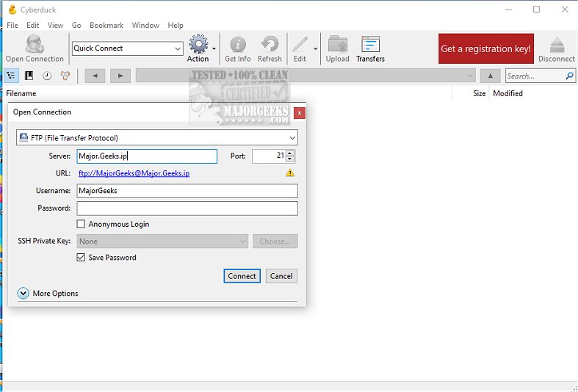Click the search magnifier icon
The height and width of the screenshot is (392, 578).
pos(569,76)
